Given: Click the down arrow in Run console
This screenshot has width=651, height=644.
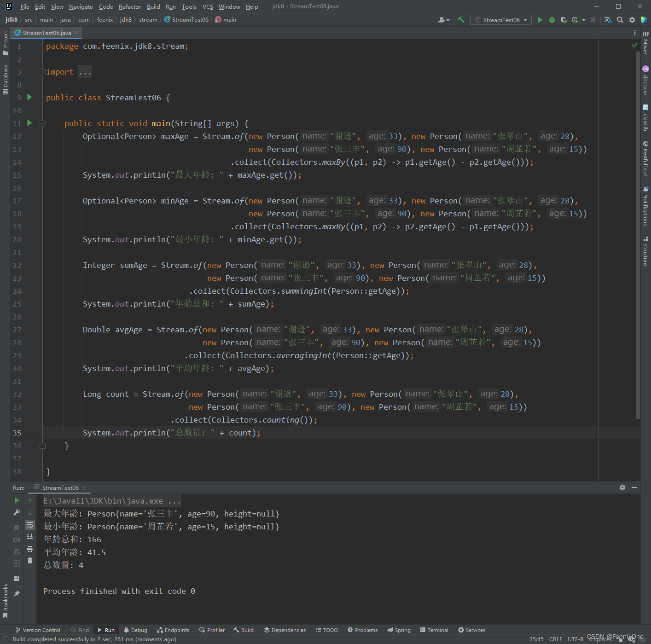Looking at the screenshot, I should 30,512.
